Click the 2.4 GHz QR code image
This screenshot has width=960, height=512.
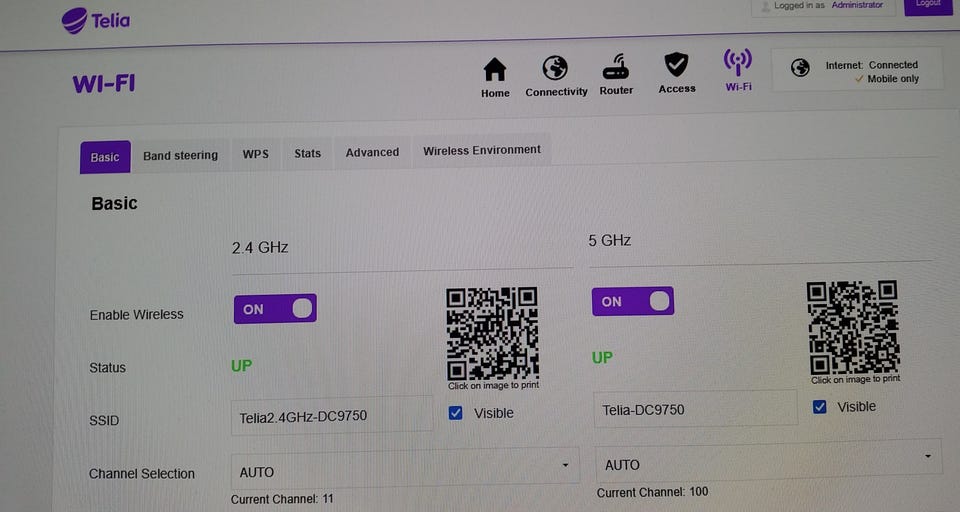coord(492,333)
